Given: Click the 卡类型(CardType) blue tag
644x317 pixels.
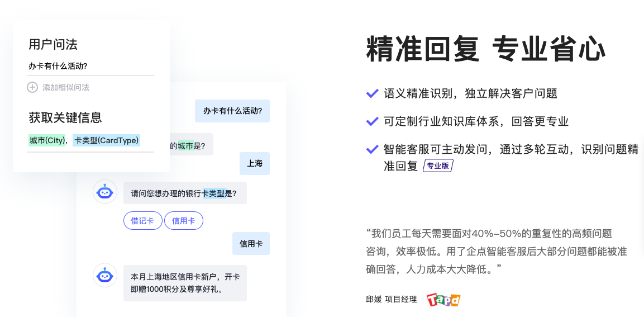Looking at the screenshot, I should 106,141.
